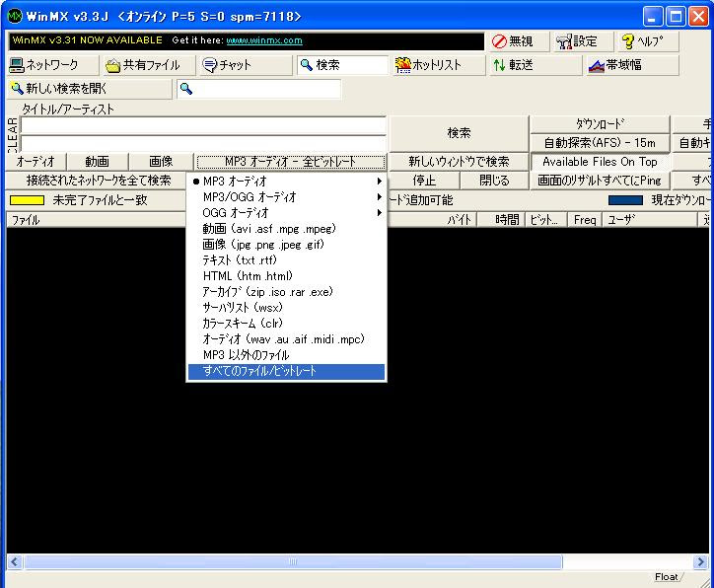The width and height of the screenshot is (714, 588).
Task: Sort by the ビット... column header
Action: (x=546, y=220)
